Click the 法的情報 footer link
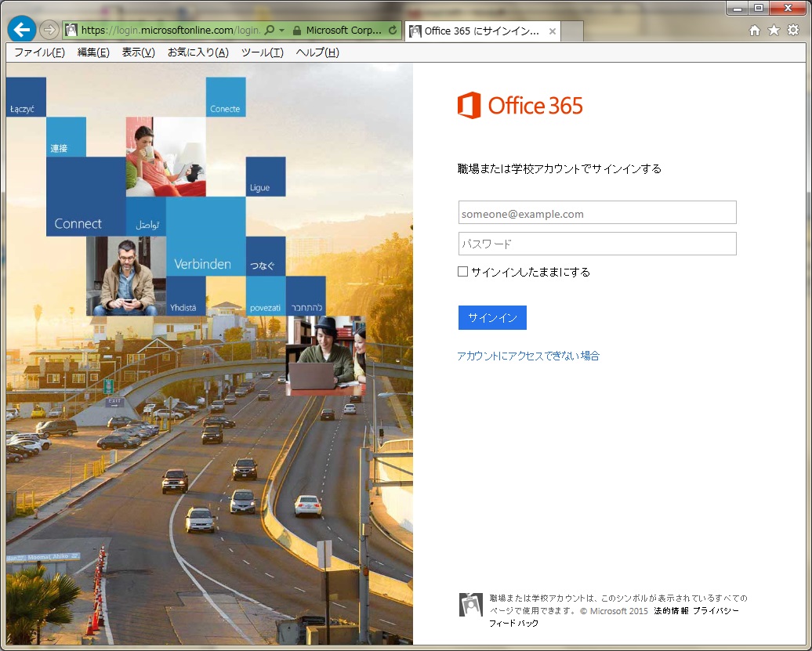This screenshot has width=812, height=651. tap(671, 610)
